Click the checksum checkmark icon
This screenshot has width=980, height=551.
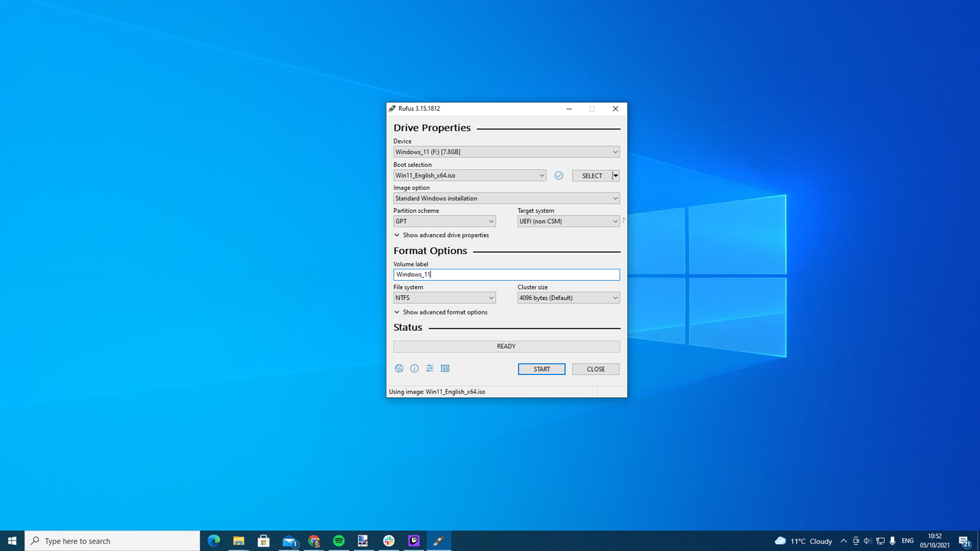(559, 175)
